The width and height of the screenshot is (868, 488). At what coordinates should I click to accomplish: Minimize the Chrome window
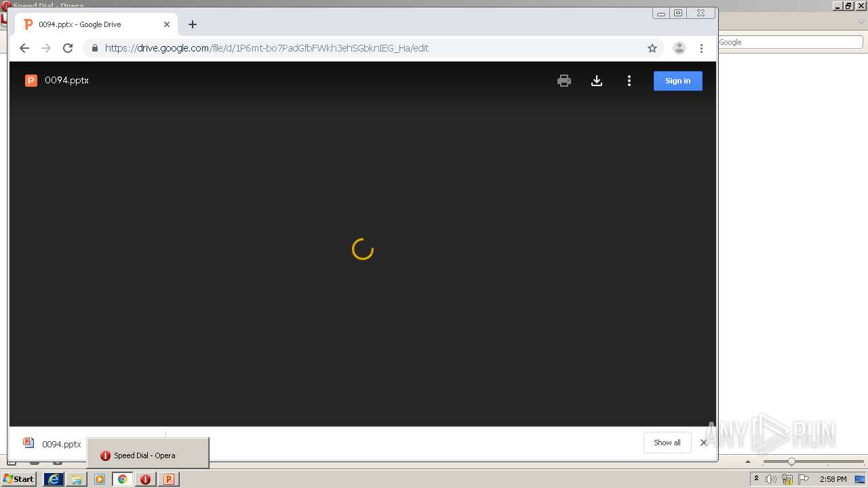[x=661, y=13]
